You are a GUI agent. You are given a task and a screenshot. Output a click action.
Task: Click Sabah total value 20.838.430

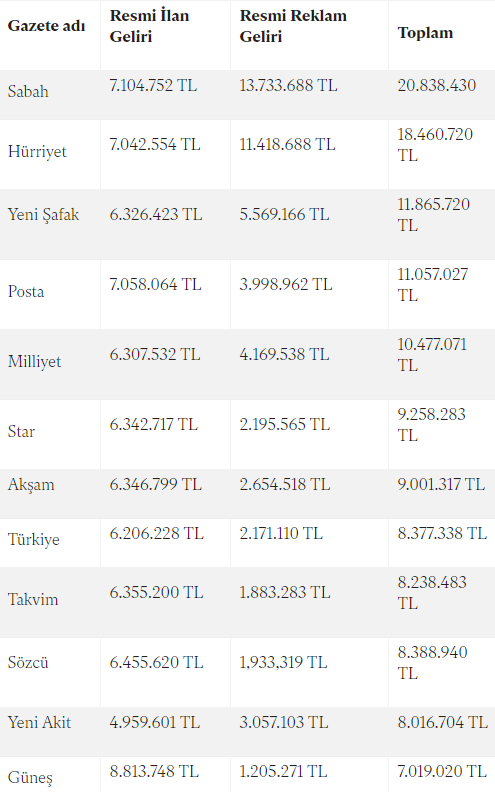click(x=436, y=85)
